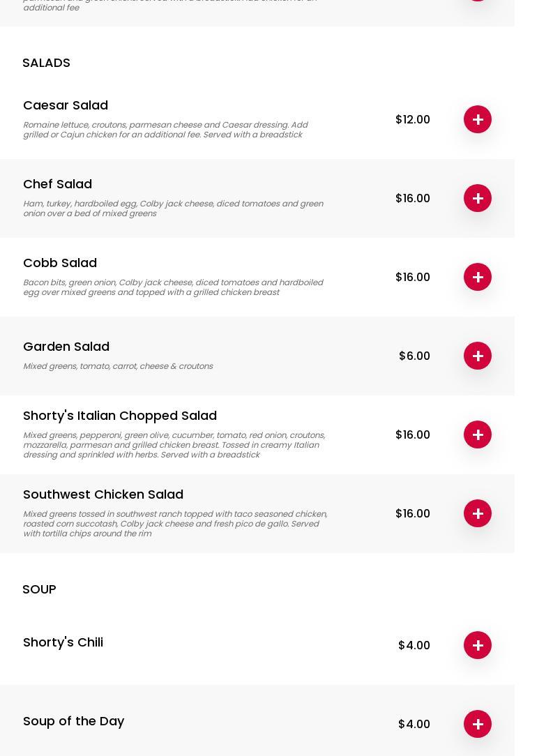The image size is (537, 756).
Task: Add Cobb Salad to the order
Action: click(x=478, y=277)
